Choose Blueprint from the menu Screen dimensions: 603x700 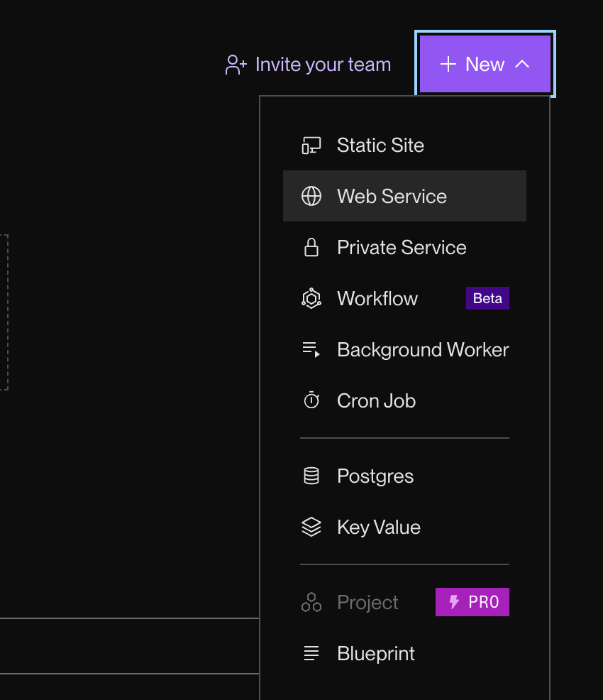click(x=404, y=653)
